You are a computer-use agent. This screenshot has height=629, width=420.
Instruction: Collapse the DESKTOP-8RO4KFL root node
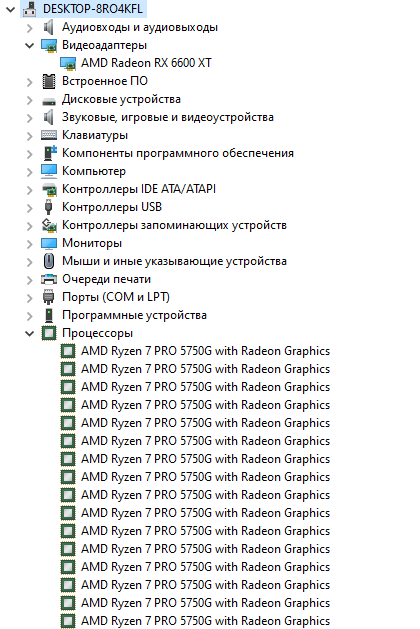click(10, 9)
